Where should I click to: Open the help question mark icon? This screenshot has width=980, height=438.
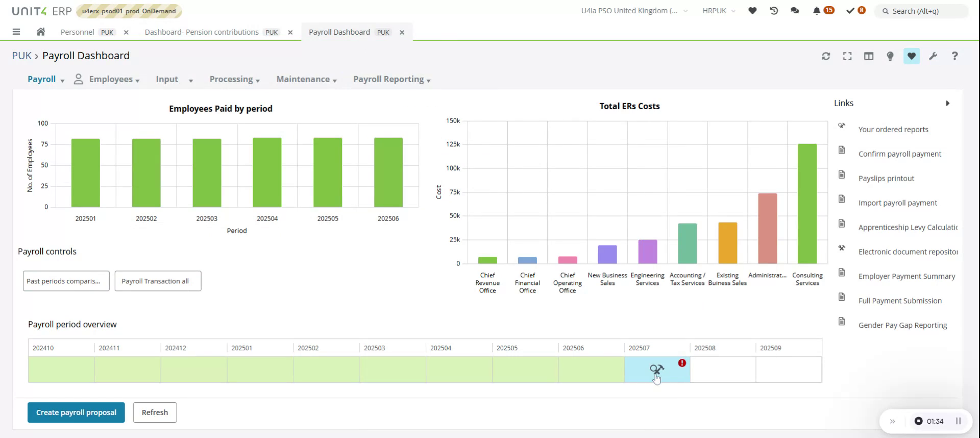[954, 56]
